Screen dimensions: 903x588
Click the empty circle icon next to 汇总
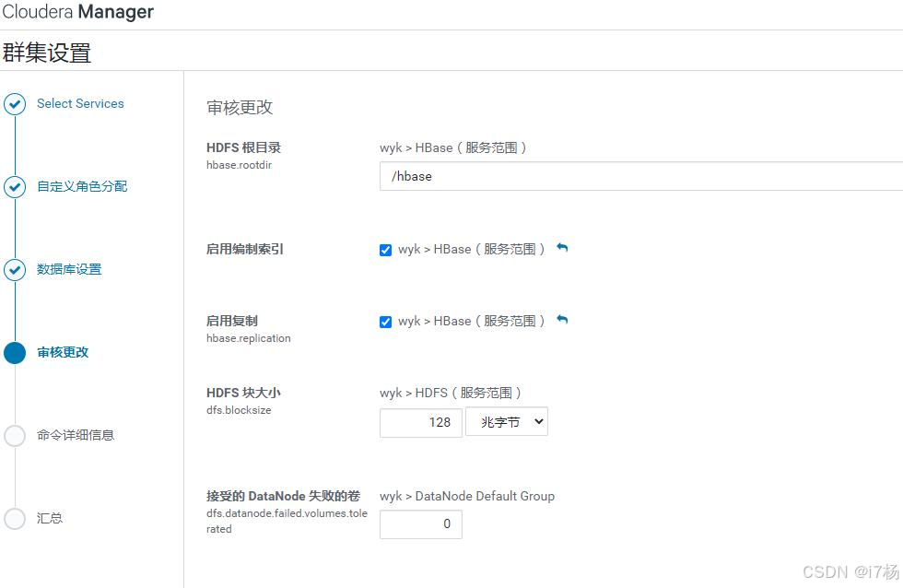[15, 518]
